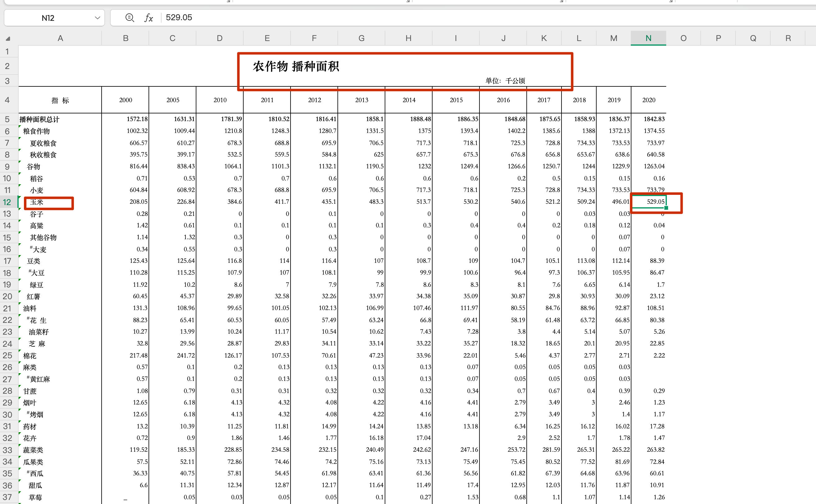Click the select-all triangle at grid corner
This screenshot has width=816, height=504.
[x=8, y=39]
